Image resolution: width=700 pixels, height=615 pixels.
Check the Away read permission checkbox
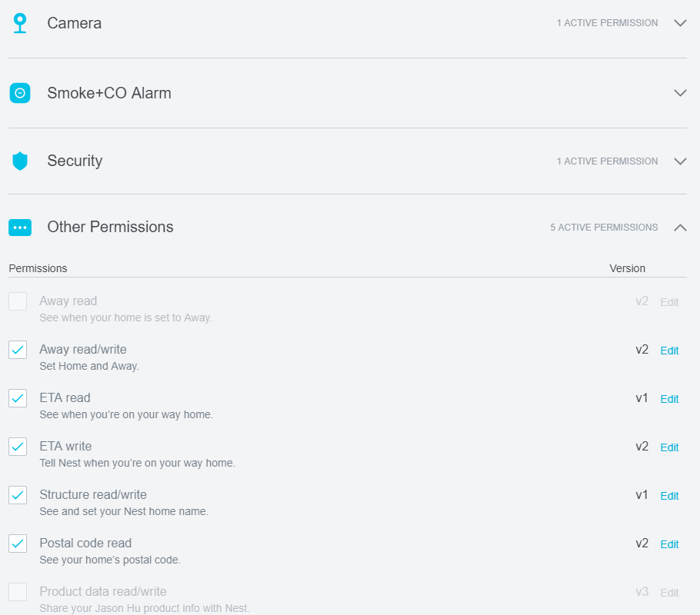point(18,301)
